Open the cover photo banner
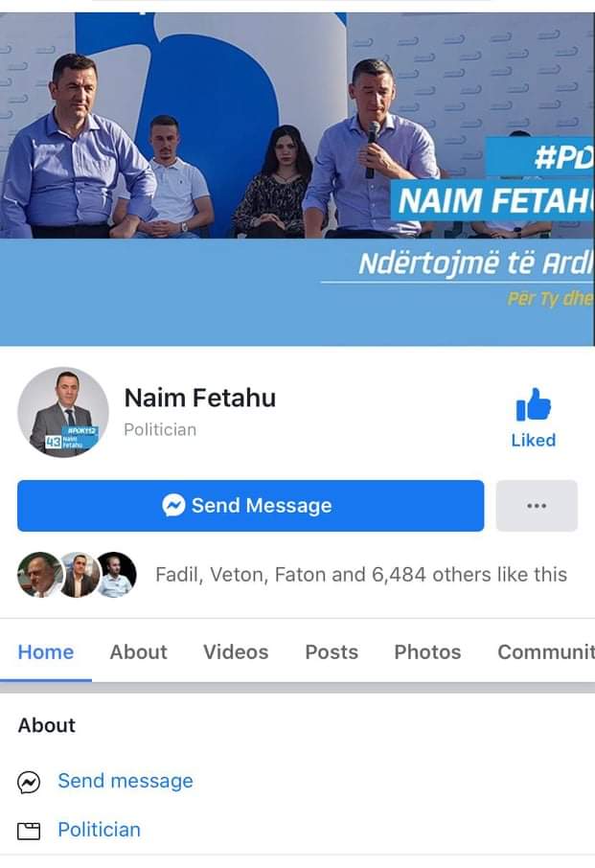 [x=297, y=179]
